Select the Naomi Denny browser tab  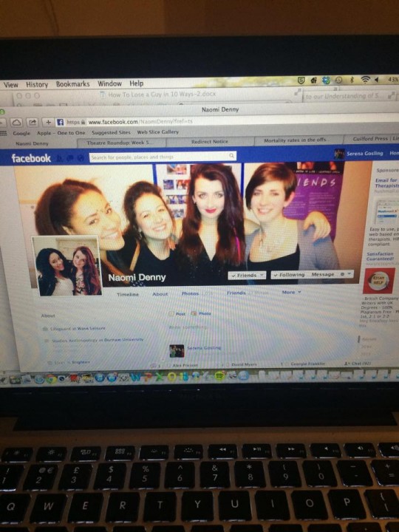33,144
